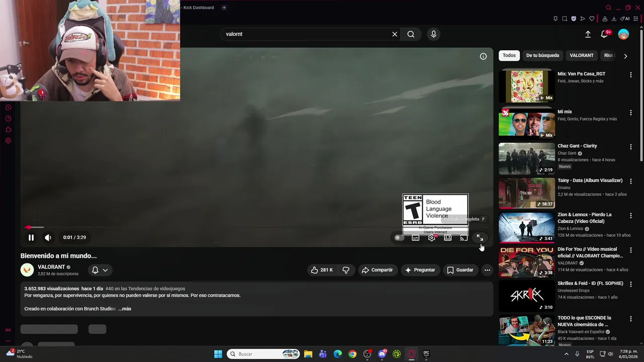This screenshot has width=644, height=362.
Task: Enter fullscreen on the video
Action: (479, 238)
